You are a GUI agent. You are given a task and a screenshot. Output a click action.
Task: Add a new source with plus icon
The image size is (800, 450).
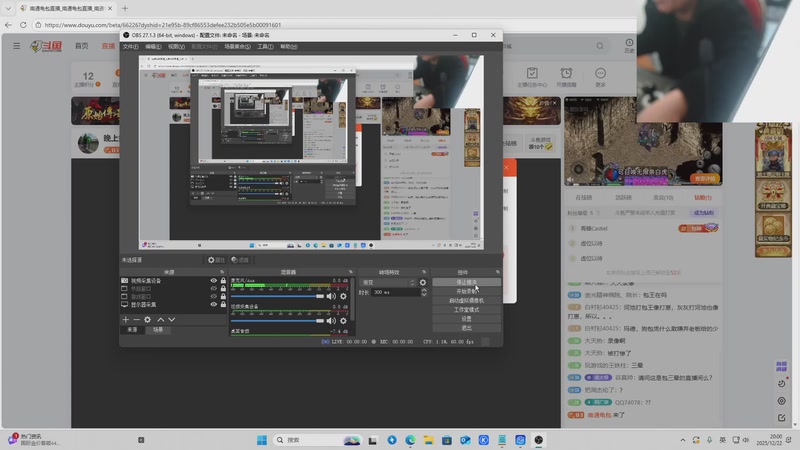pos(125,320)
